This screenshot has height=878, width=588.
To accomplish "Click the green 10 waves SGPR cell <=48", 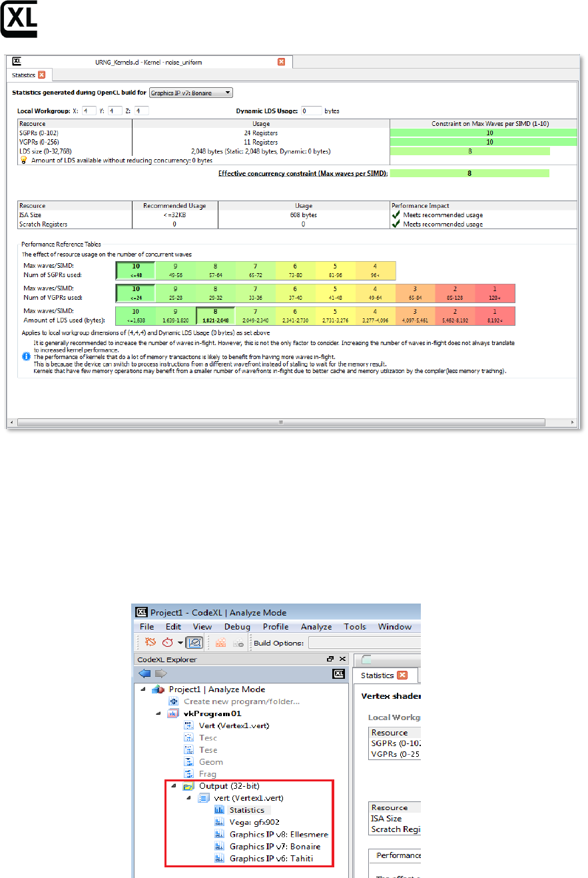I will (x=136, y=270).
